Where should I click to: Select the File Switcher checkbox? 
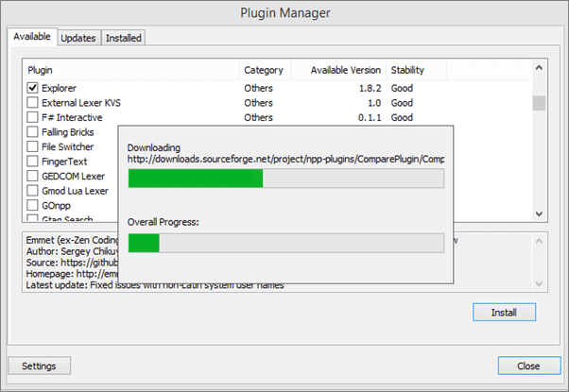[x=33, y=147]
